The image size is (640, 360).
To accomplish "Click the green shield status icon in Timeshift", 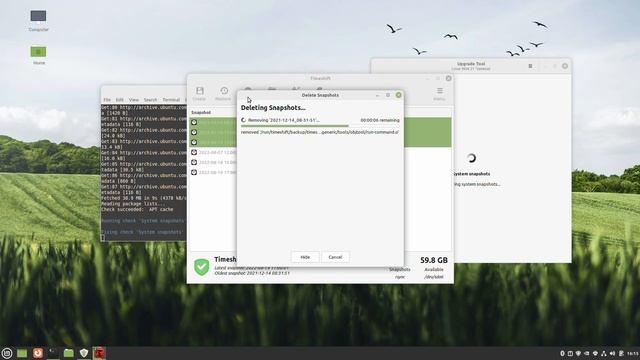I will 202,267.
